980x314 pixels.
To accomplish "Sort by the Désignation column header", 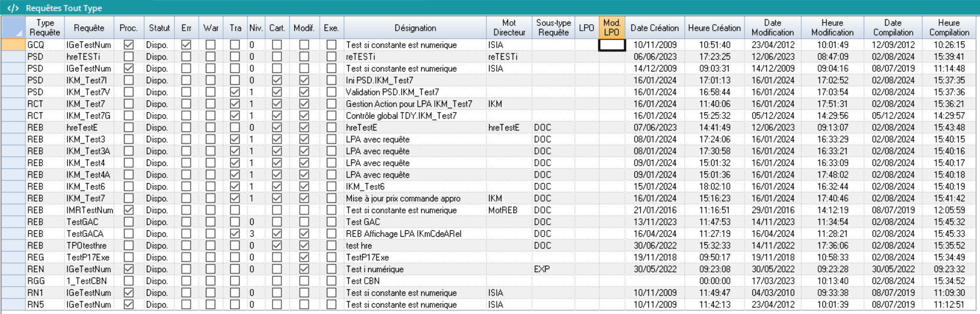I will pos(415,28).
